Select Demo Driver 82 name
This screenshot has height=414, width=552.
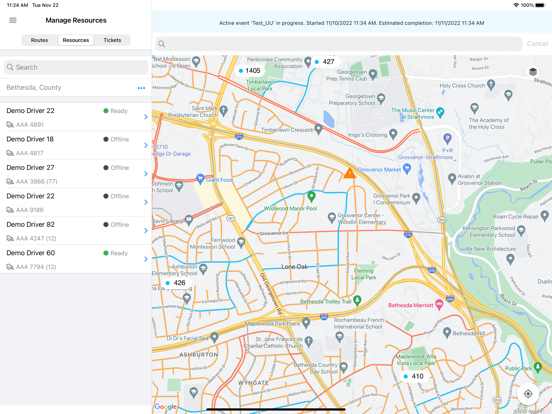30,225
